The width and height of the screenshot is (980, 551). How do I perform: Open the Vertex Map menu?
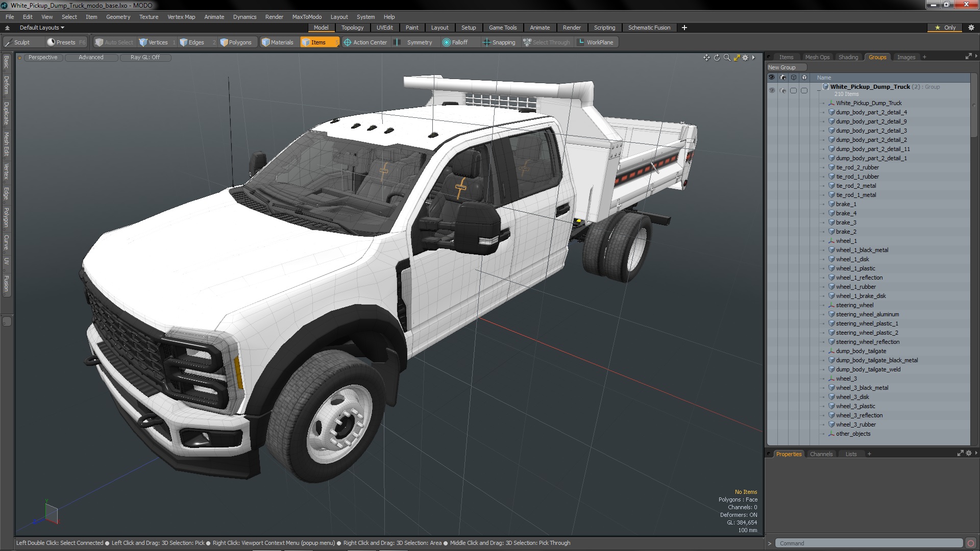pos(181,17)
